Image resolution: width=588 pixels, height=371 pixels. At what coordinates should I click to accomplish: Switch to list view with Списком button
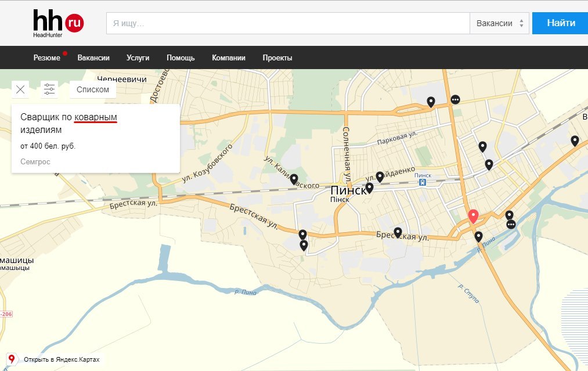[93, 89]
